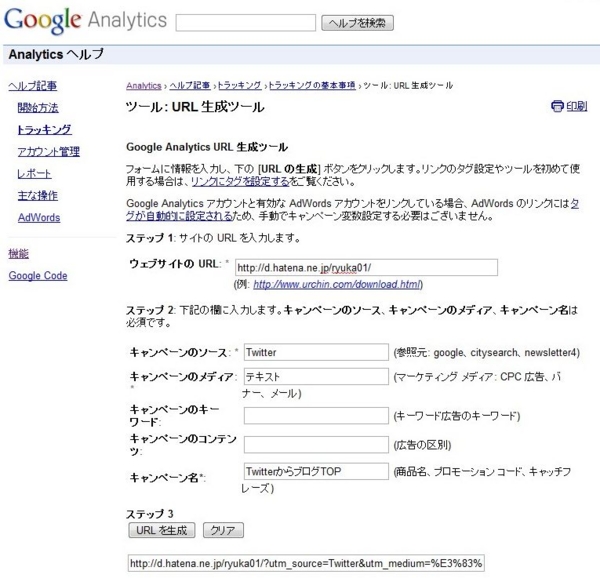Click the ヘルプを検索 button
The image size is (600, 578).
point(357,23)
